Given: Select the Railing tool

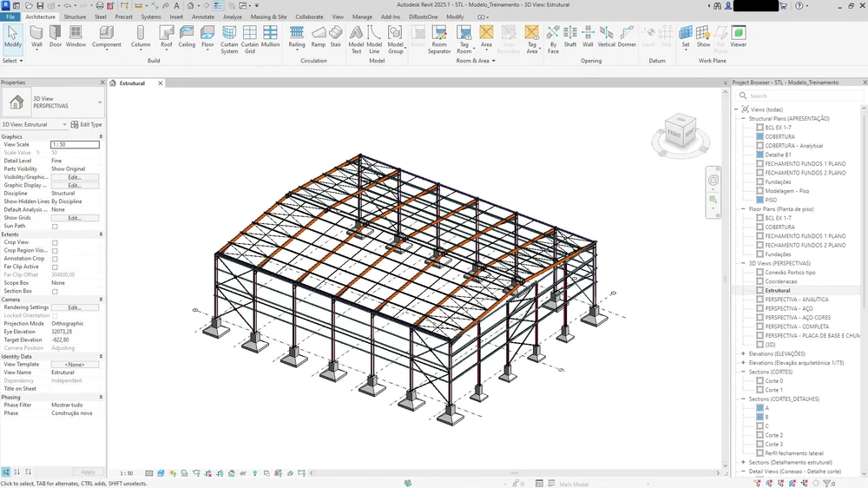Looking at the screenshot, I should click(x=297, y=36).
